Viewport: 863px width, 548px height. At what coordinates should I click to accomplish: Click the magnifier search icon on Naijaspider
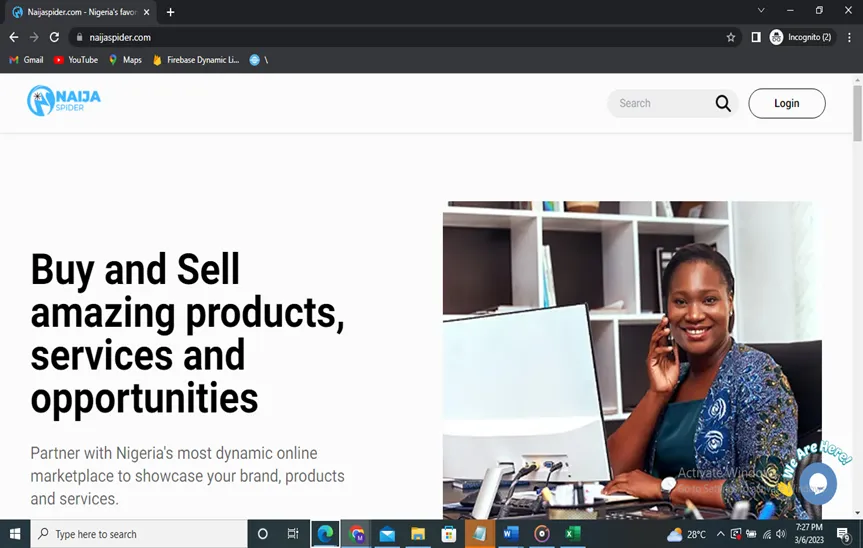(x=723, y=103)
